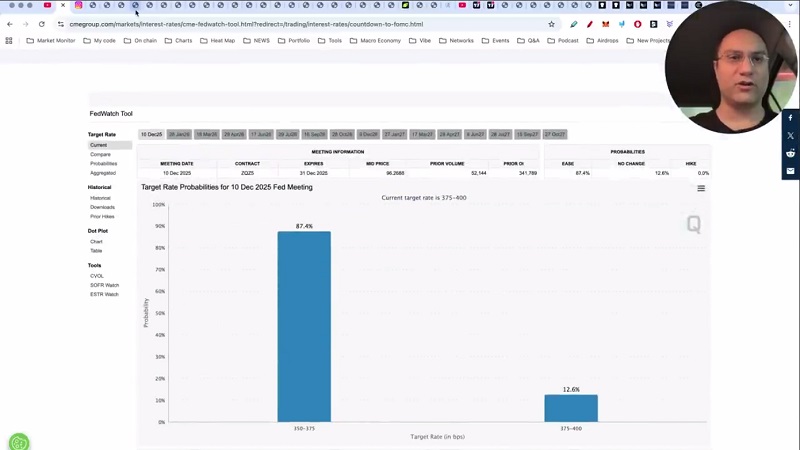This screenshot has height=450, width=800.
Task: Click the email share icon
Action: pyautogui.click(x=790, y=171)
